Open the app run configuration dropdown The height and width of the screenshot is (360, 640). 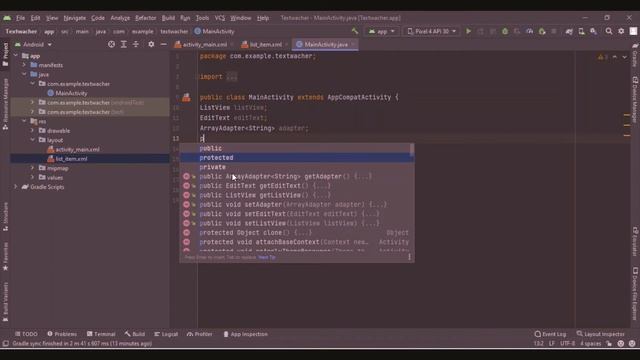coord(382,31)
